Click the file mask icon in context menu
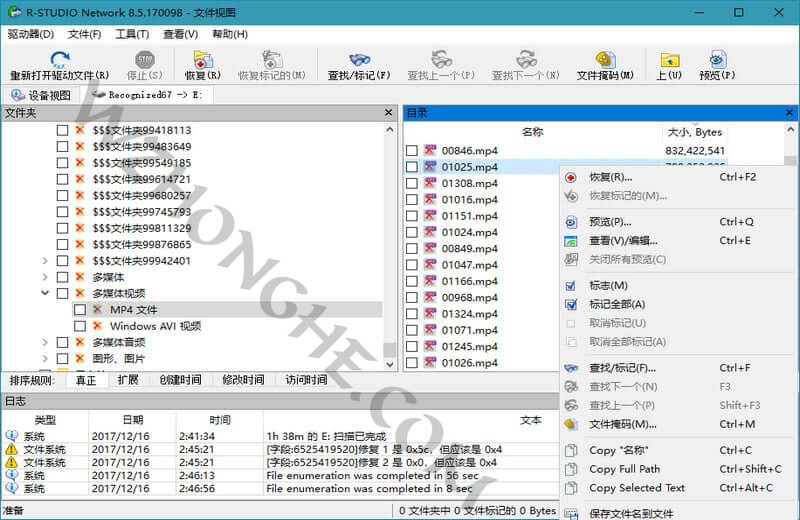 [571, 424]
